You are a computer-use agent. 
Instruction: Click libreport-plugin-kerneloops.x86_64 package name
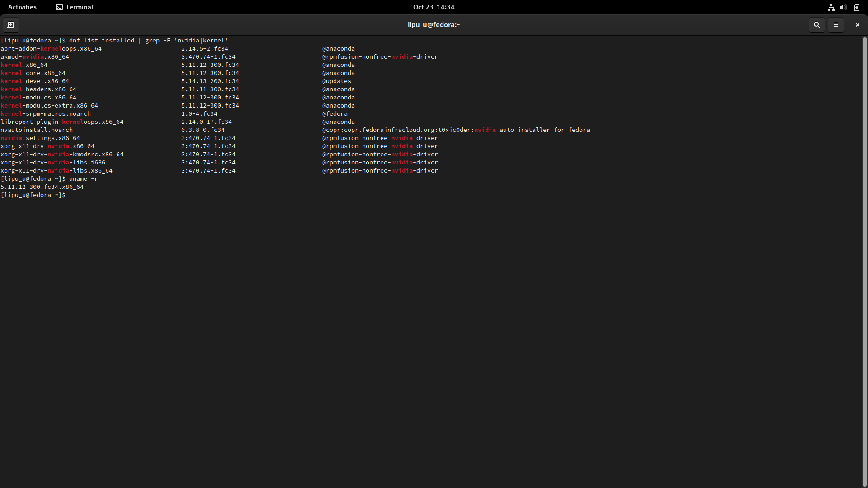coord(62,122)
